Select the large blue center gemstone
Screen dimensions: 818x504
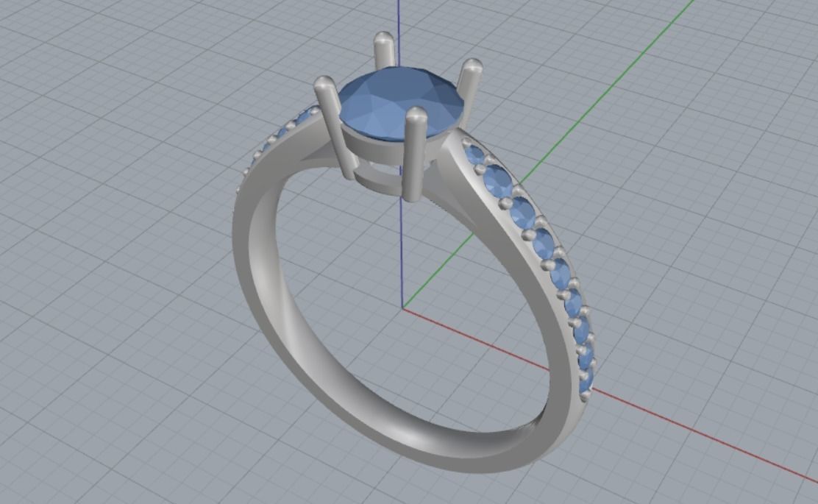[401, 103]
